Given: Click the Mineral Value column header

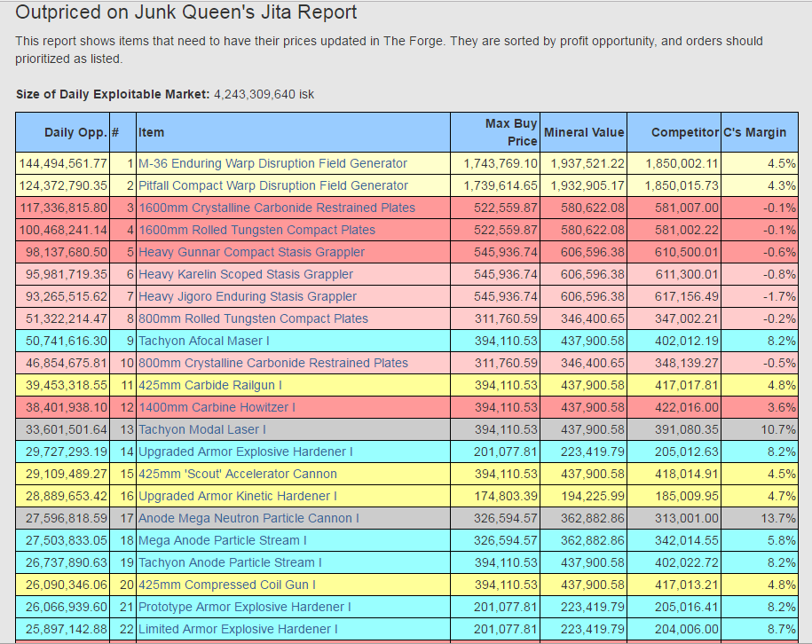Looking at the screenshot, I should tap(584, 132).
